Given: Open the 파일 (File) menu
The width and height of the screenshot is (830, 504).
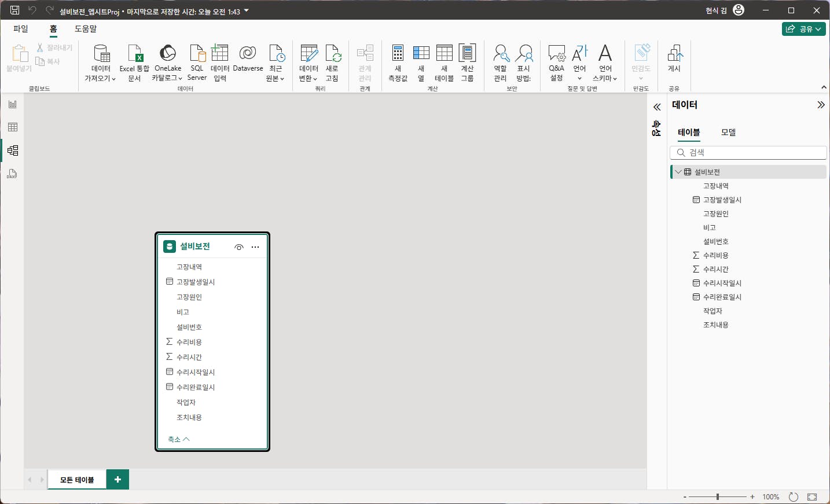Looking at the screenshot, I should click(21, 28).
